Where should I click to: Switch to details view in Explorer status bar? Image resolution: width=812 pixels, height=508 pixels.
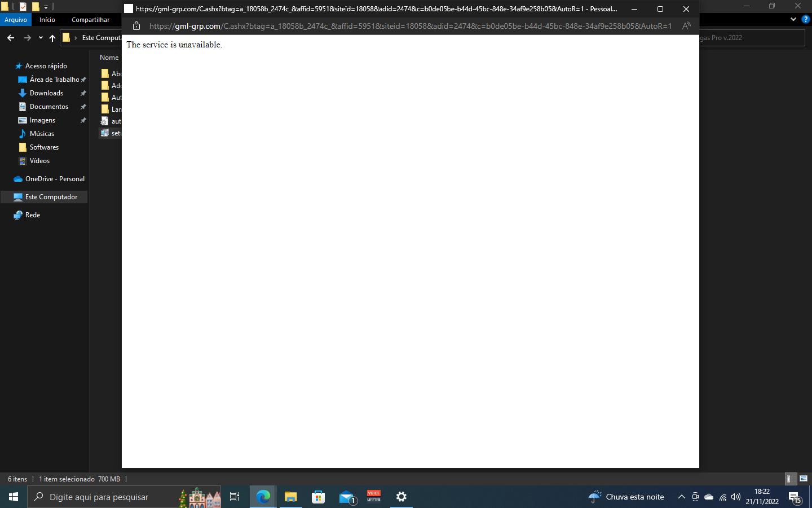tap(791, 479)
